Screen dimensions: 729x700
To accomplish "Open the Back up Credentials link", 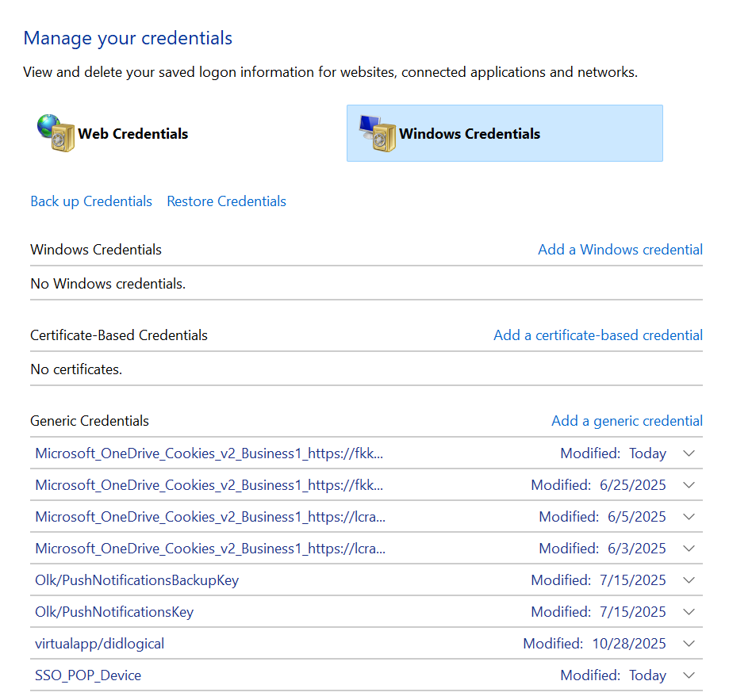I will [x=91, y=201].
